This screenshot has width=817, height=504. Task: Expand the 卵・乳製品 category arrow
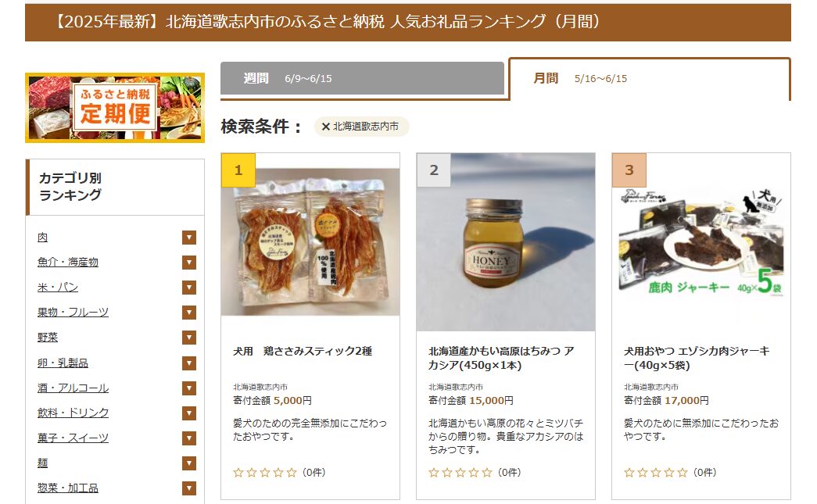coord(189,363)
